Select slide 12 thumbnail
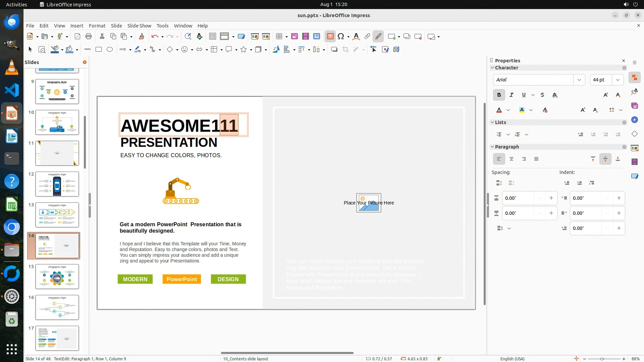This screenshot has width=644, height=362. pos(57,184)
